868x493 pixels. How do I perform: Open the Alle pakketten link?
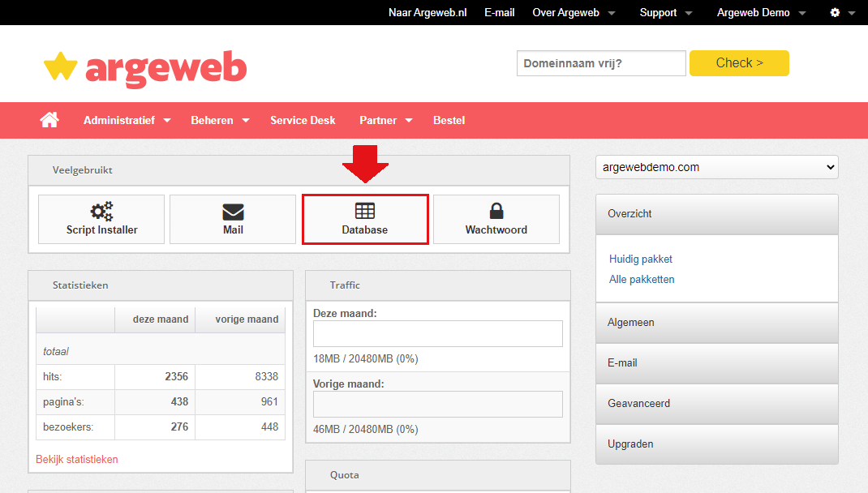[642, 280]
